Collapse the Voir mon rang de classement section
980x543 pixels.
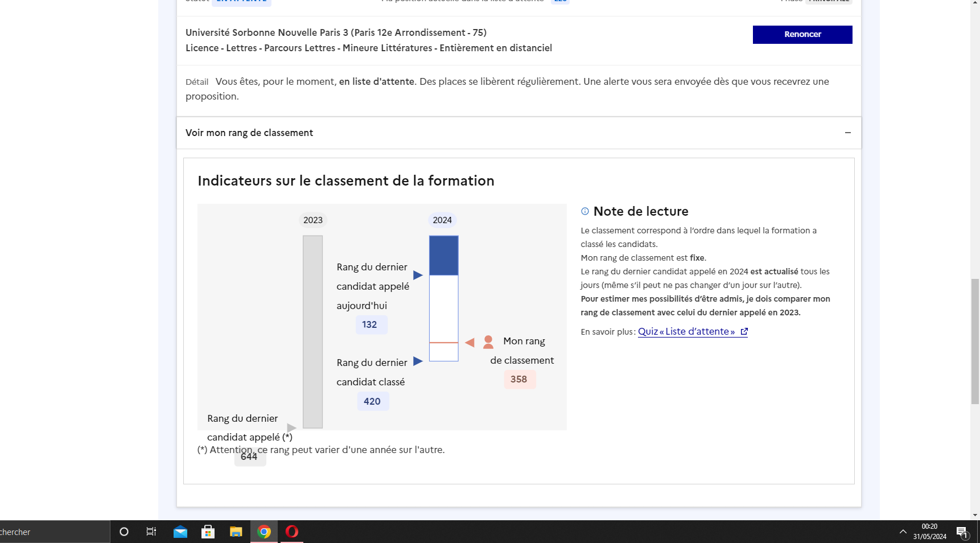click(x=519, y=133)
